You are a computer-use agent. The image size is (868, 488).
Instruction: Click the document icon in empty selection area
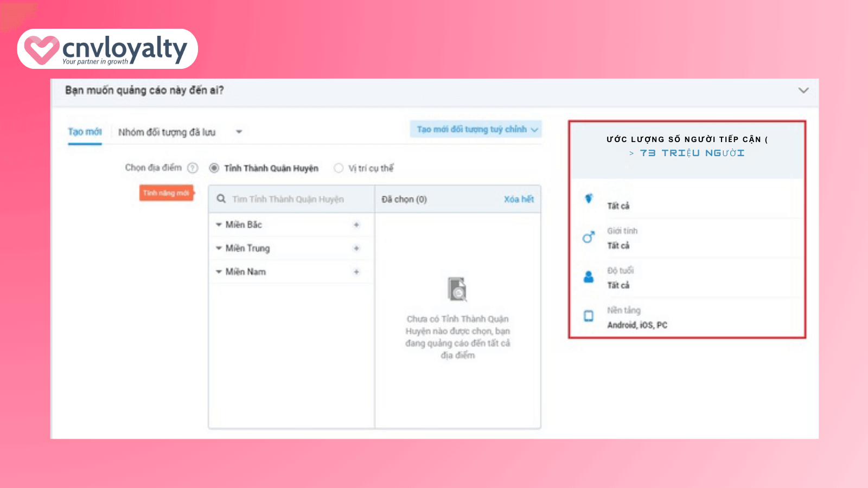click(x=456, y=288)
